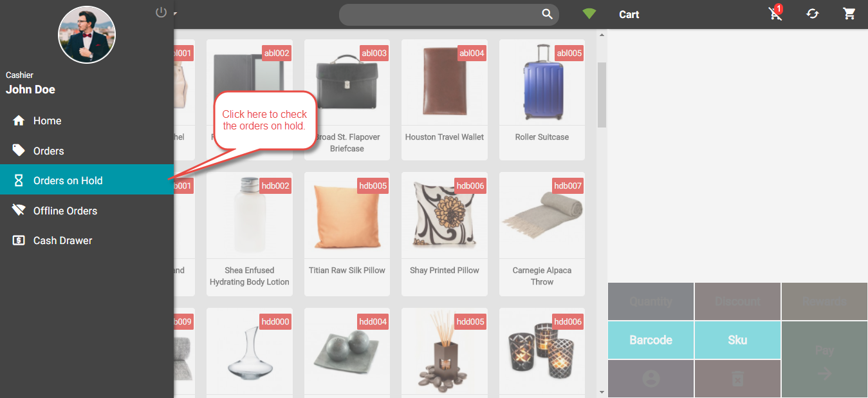
Task: Select the Broad St. Flapover Briefcase product
Action: (347, 100)
